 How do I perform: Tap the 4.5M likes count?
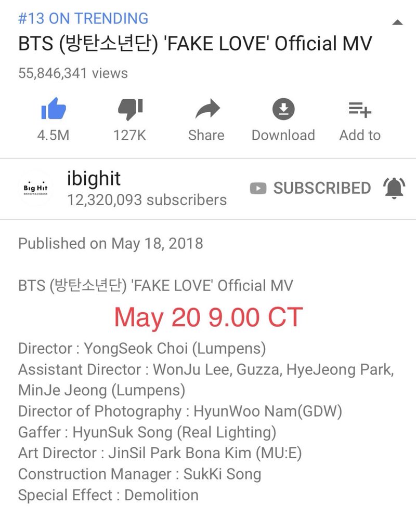(x=54, y=136)
